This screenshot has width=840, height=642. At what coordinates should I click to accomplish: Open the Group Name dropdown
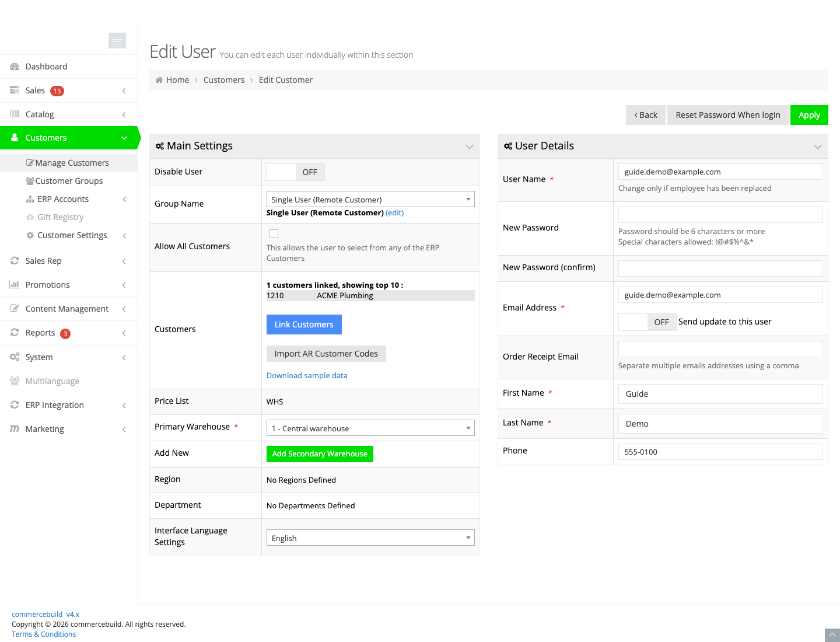(370, 200)
